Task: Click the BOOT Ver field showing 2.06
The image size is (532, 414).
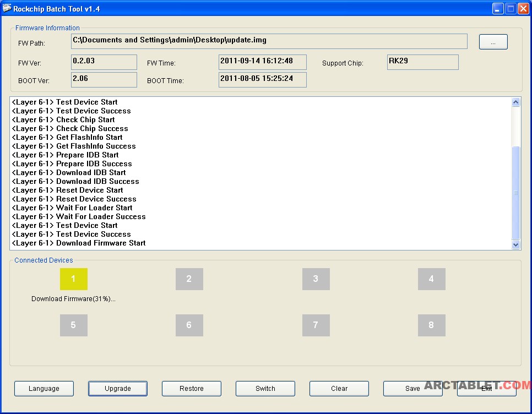Action: tap(104, 80)
